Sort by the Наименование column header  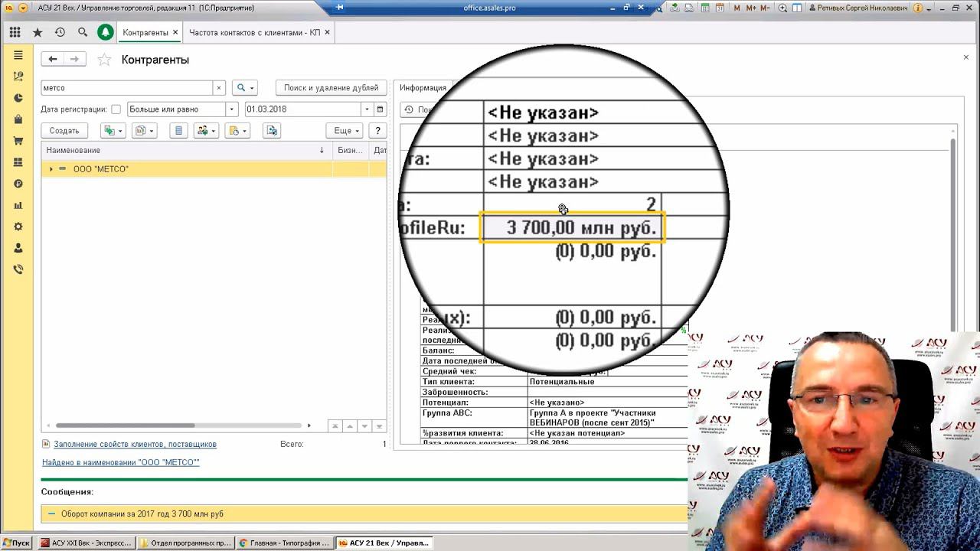pyautogui.click(x=186, y=151)
